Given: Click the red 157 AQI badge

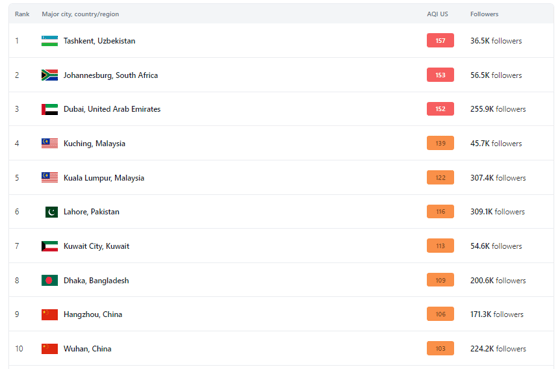Looking at the screenshot, I should coord(440,40).
